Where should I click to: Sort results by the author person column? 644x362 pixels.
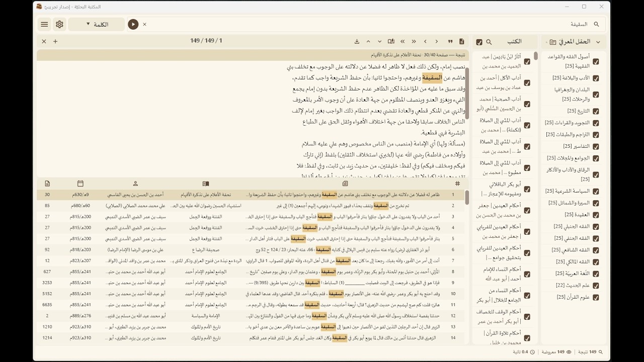135,184
